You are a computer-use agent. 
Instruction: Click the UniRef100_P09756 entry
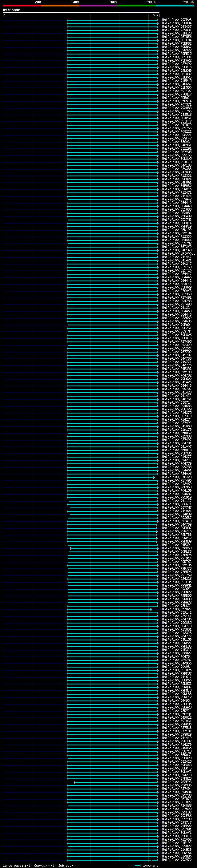tap(176, 128)
